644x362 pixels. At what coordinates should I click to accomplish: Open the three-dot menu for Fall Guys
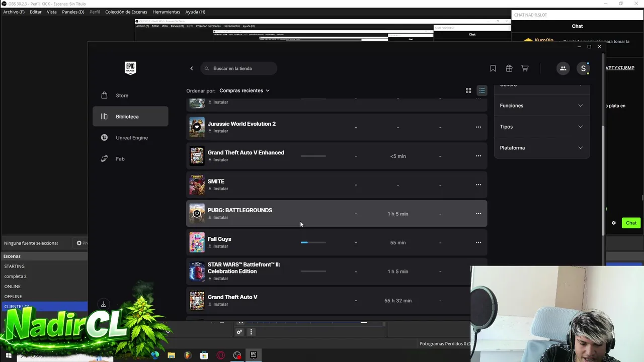(478, 242)
